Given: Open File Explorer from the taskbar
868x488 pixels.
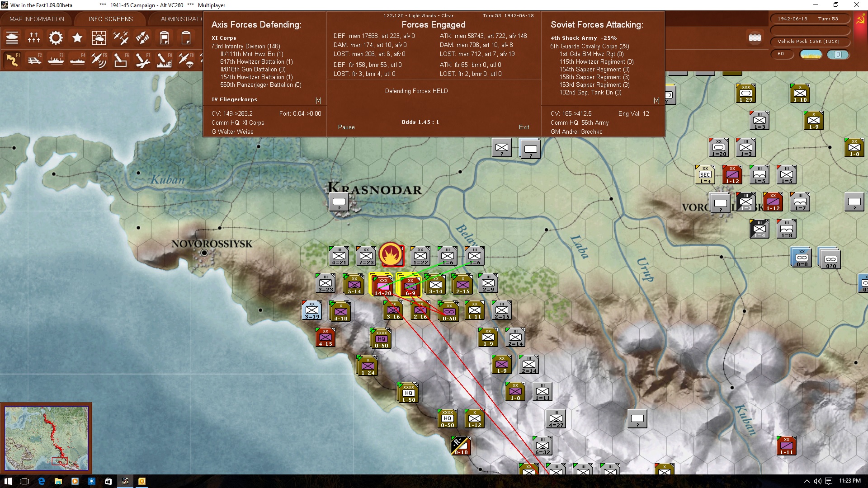Looking at the screenshot, I should click(x=58, y=481).
